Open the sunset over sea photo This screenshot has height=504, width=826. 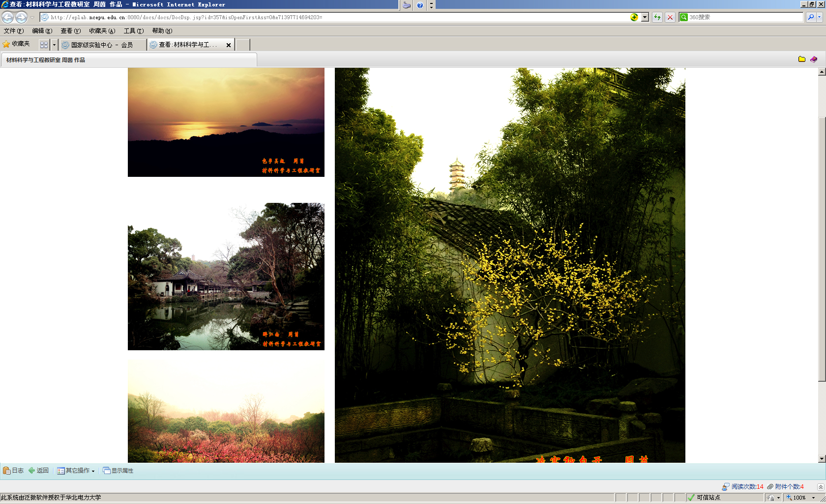click(226, 122)
